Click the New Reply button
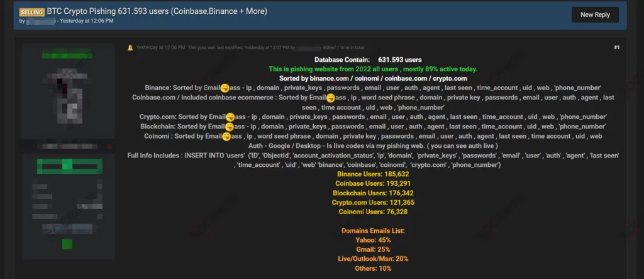 point(595,15)
